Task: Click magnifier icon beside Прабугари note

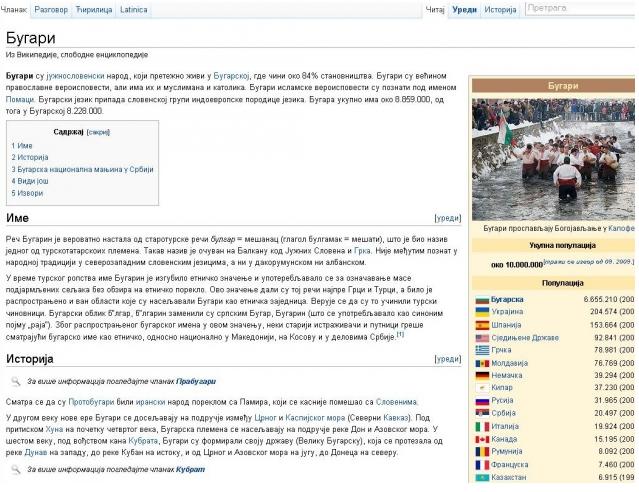Action: tap(15, 381)
